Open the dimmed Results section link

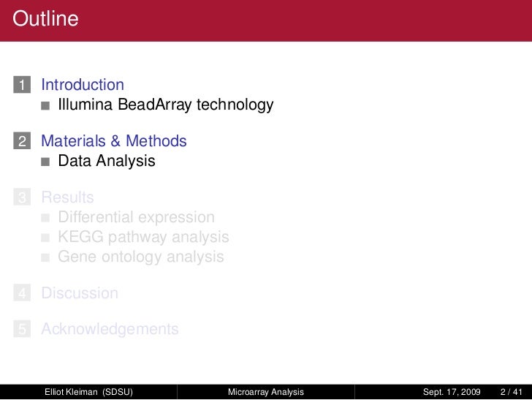(x=67, y=197)
